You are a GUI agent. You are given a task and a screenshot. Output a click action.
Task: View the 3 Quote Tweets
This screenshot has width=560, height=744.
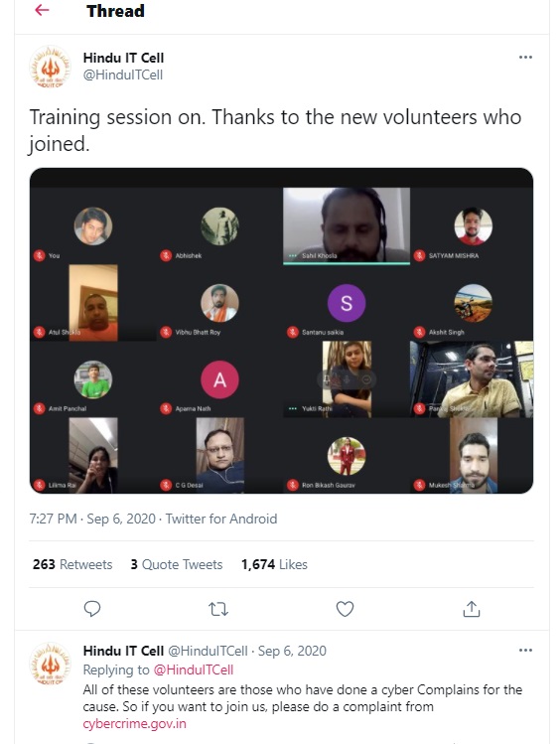(x=177, y=564)
